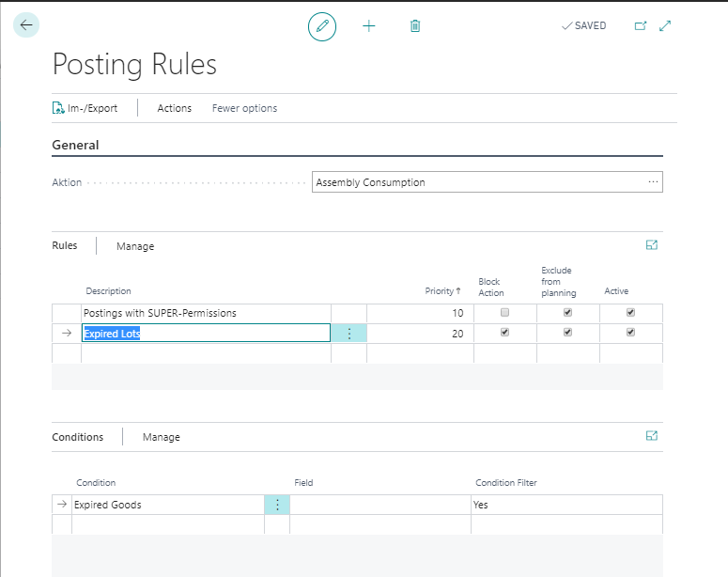Delete record using trash icon
728x577 pixels.
point(415,26)
